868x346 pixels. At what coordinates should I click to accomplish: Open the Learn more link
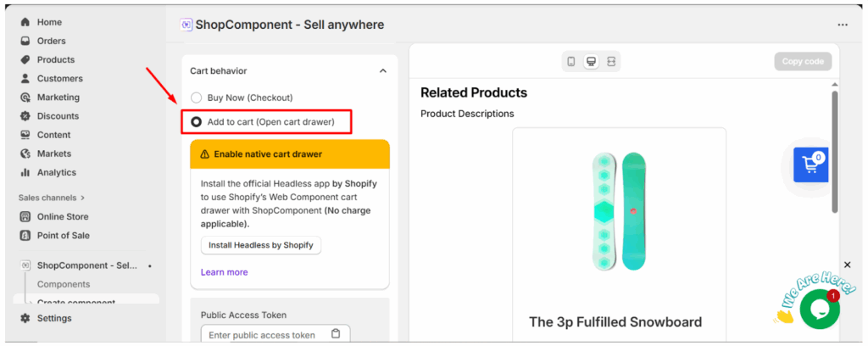click(x=225, y=272)
